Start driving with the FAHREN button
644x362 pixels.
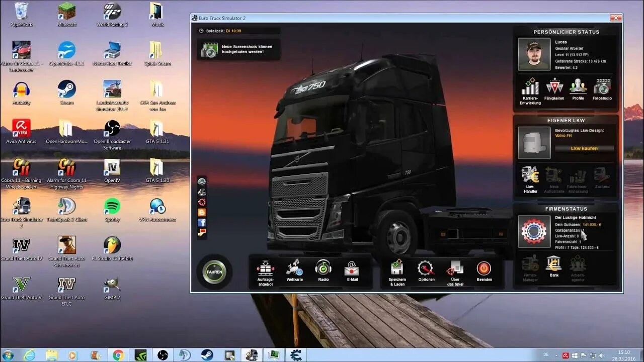[214, 272]
